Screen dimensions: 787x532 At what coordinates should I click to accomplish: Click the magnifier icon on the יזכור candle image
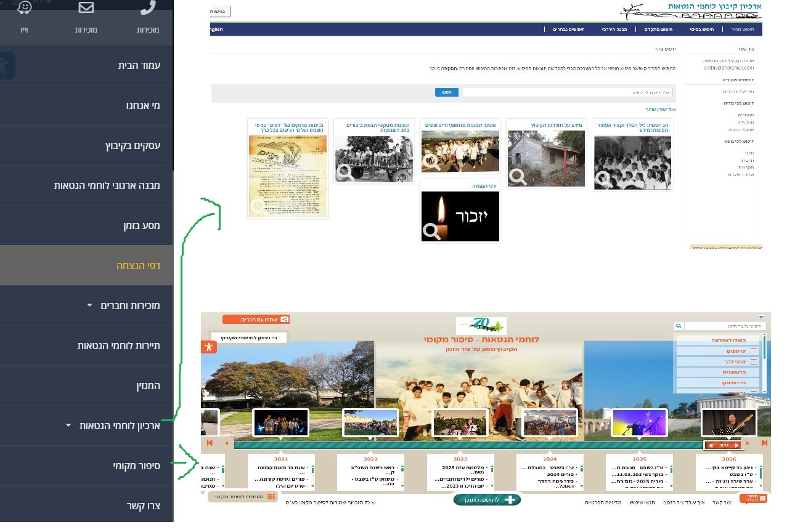(431, 231)
